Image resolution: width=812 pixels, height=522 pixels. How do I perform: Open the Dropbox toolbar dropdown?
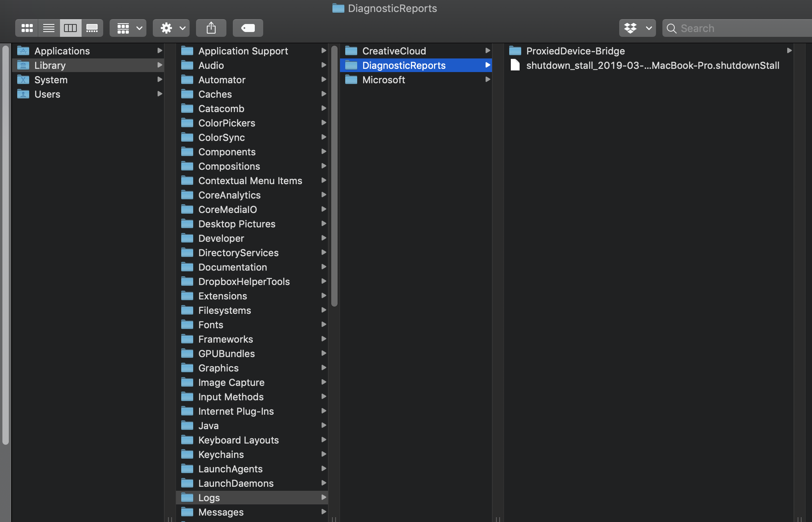tap(637, 28)
